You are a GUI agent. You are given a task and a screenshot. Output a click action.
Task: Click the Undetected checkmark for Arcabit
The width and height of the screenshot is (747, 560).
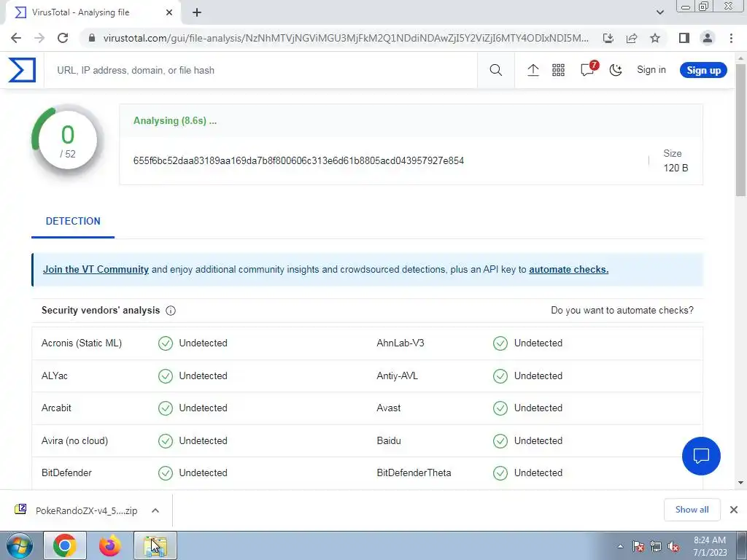(166, 408)
